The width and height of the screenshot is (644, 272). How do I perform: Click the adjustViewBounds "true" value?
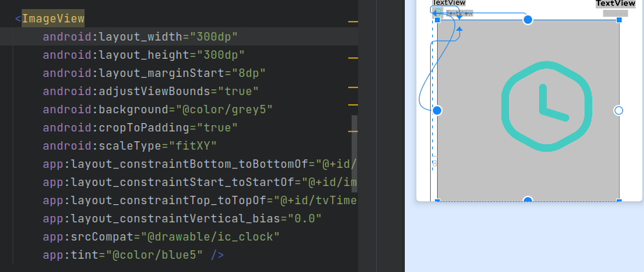[x=238, y=91]
